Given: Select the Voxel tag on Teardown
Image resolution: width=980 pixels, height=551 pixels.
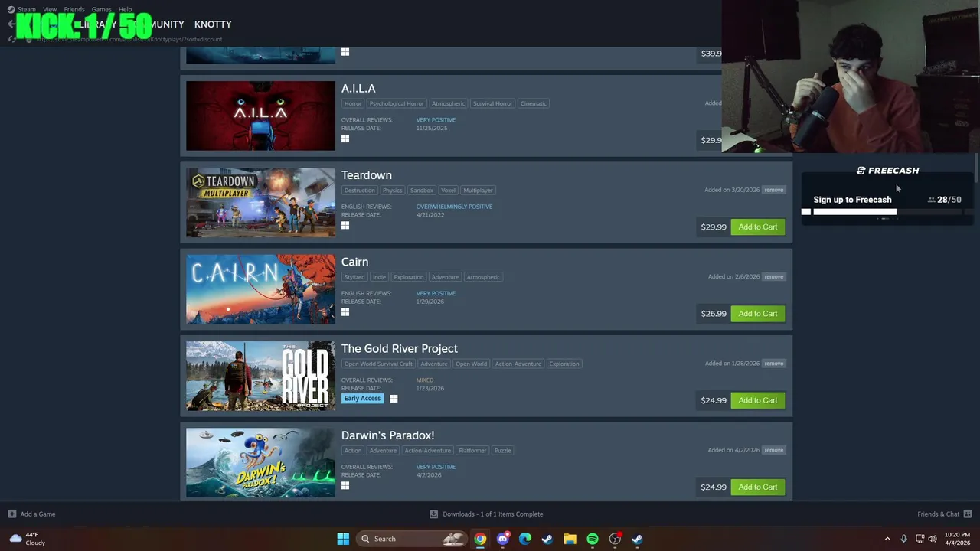Looking at the screenshot, I should [x=448, y=190].
